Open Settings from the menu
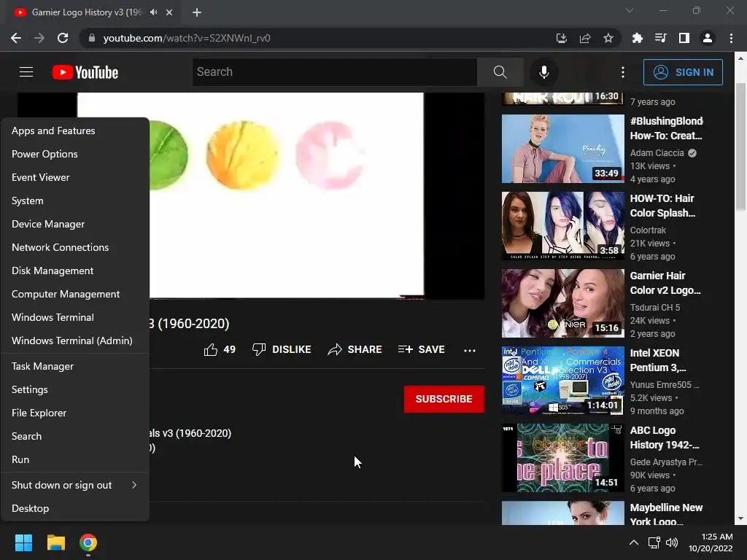Viewport: 747px width, 560px height. point(75,389)
